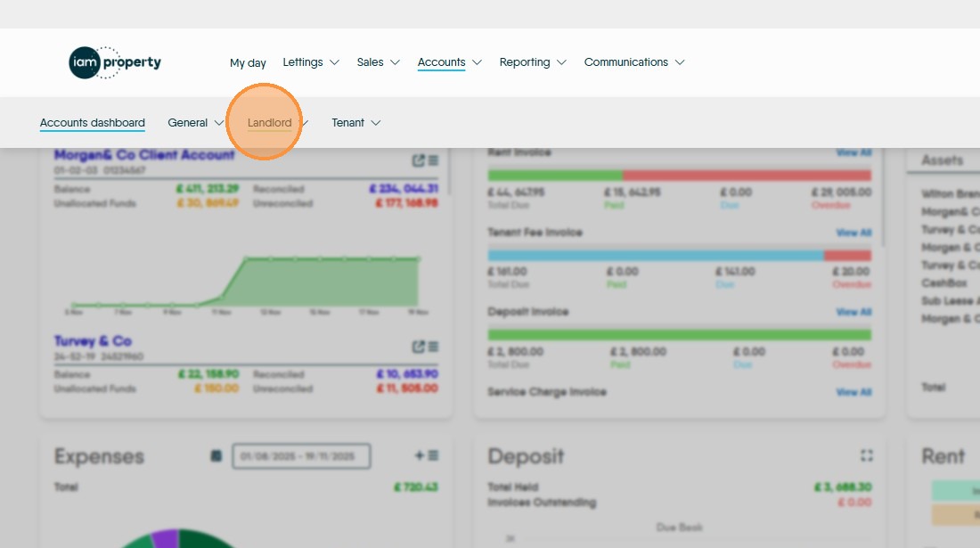980x548 pixels.
Task: Click the '£ 20.00' Tenant Fee overdue amount
Action: (851, 272)
